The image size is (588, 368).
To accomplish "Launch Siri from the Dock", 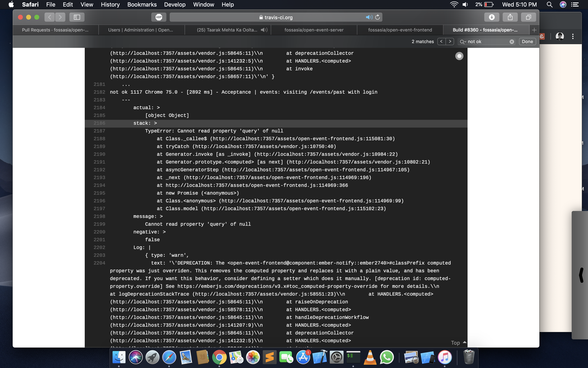I will 136,357.
